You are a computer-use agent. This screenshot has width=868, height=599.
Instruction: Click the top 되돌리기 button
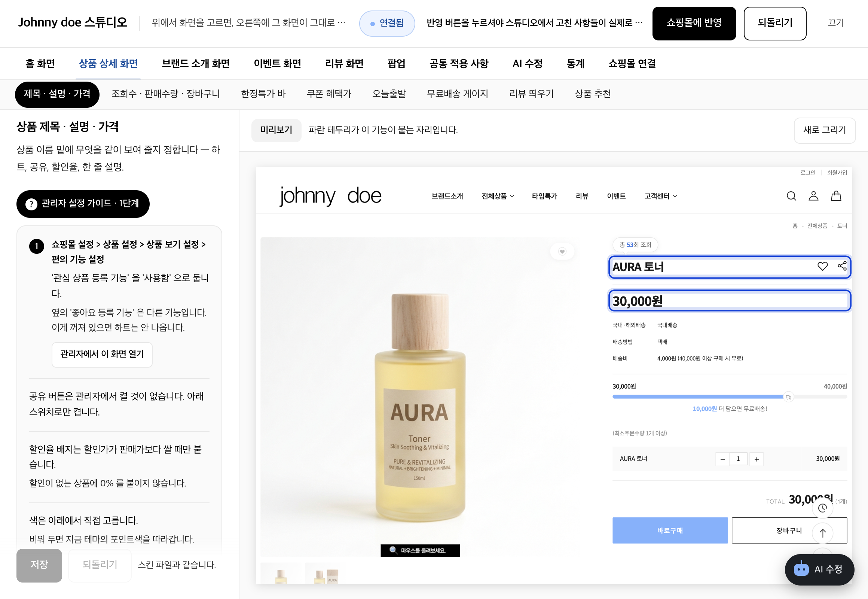[x=775, y=23]
